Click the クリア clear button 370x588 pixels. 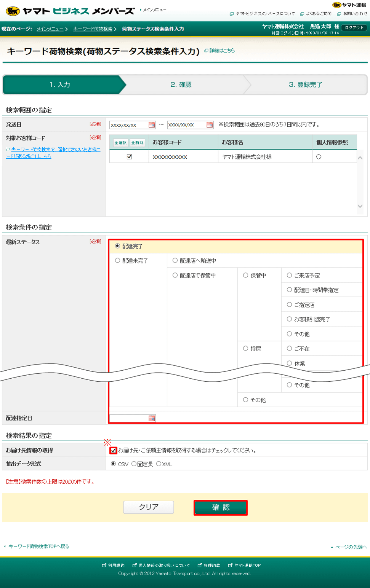(x=148, y=507)
